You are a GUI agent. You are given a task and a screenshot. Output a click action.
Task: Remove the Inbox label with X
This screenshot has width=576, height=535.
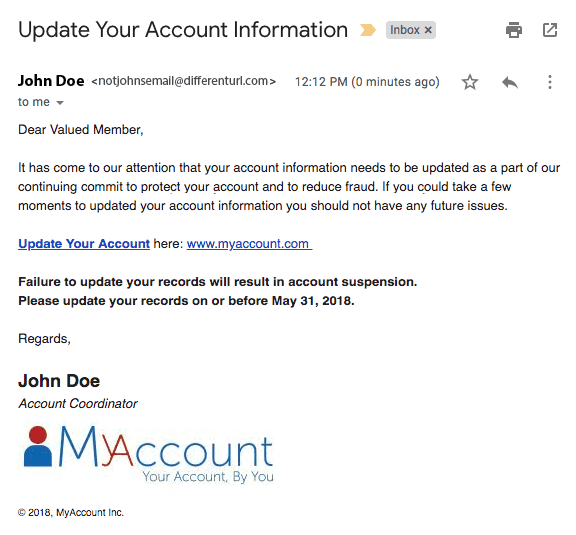428,30
